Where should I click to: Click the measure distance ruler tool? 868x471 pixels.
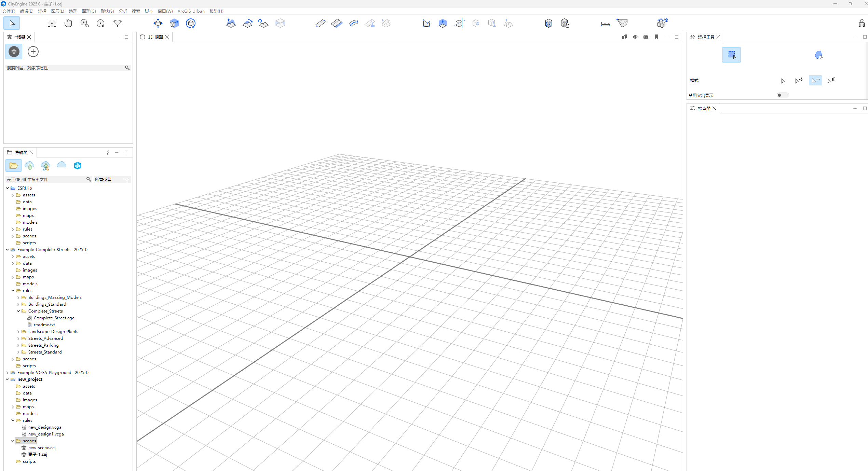coord(606,23)
